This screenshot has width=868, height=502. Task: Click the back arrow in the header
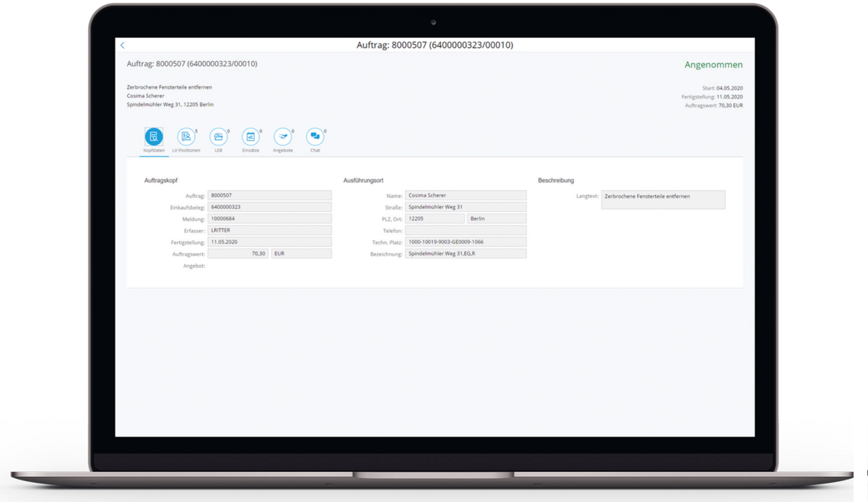coord(122,45)
